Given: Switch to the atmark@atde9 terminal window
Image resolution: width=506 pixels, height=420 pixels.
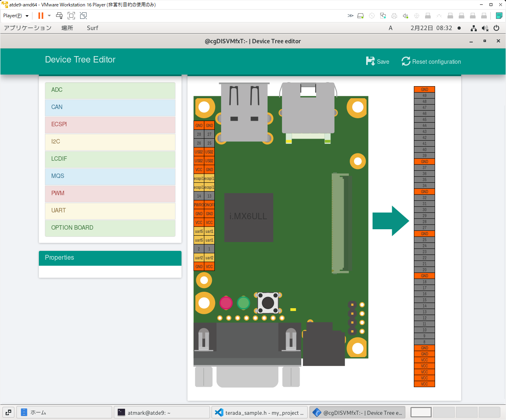Looking at the screenshot, I should point(162,412).
